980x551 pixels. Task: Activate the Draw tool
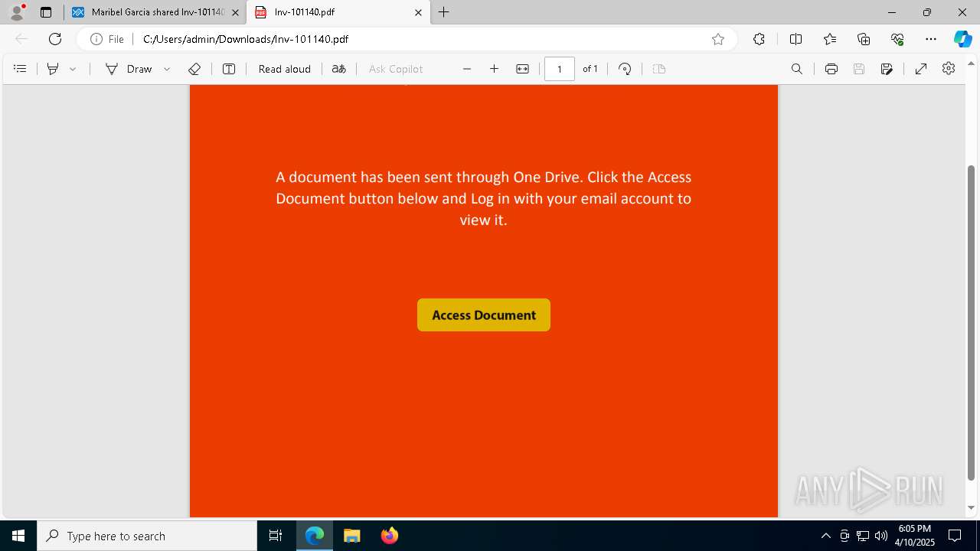(129, 69)
